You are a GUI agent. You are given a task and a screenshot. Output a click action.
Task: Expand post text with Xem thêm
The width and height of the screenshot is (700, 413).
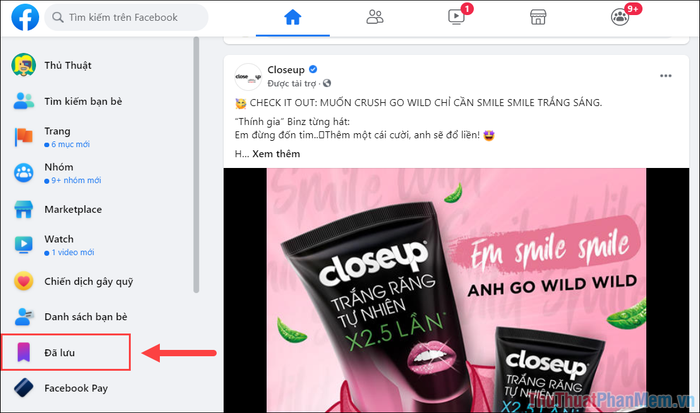pos(276,154)
